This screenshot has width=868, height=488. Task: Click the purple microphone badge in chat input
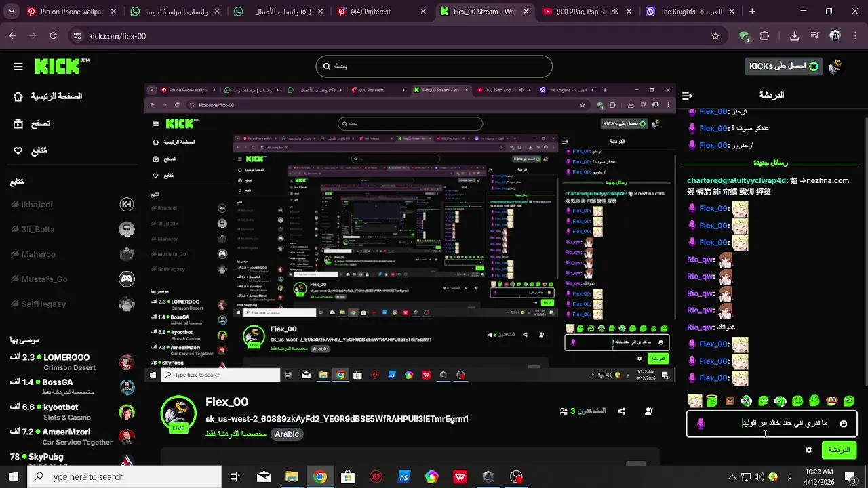point(701,424)
